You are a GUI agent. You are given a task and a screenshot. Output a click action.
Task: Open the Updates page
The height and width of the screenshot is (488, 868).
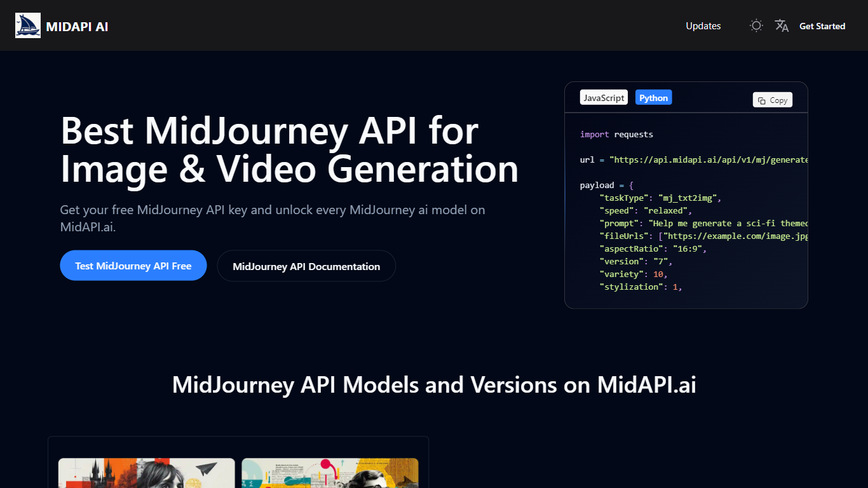tap(703, 26)
